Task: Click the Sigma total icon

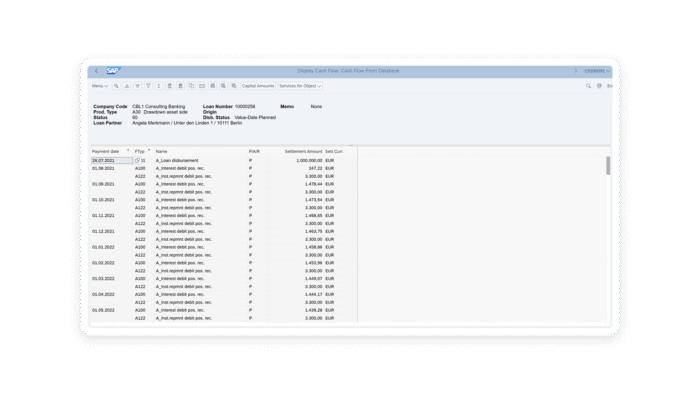Action: coord(158,86)
